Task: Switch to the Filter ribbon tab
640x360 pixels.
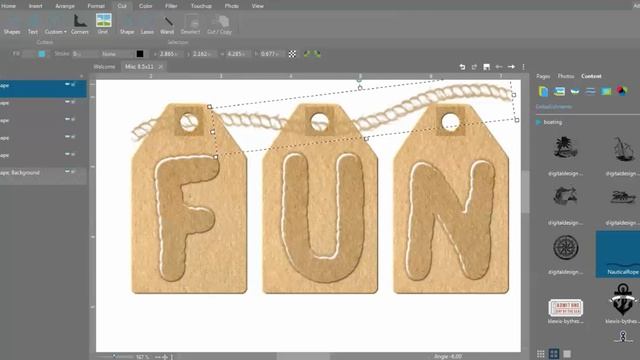Action: tap(171, 6)
